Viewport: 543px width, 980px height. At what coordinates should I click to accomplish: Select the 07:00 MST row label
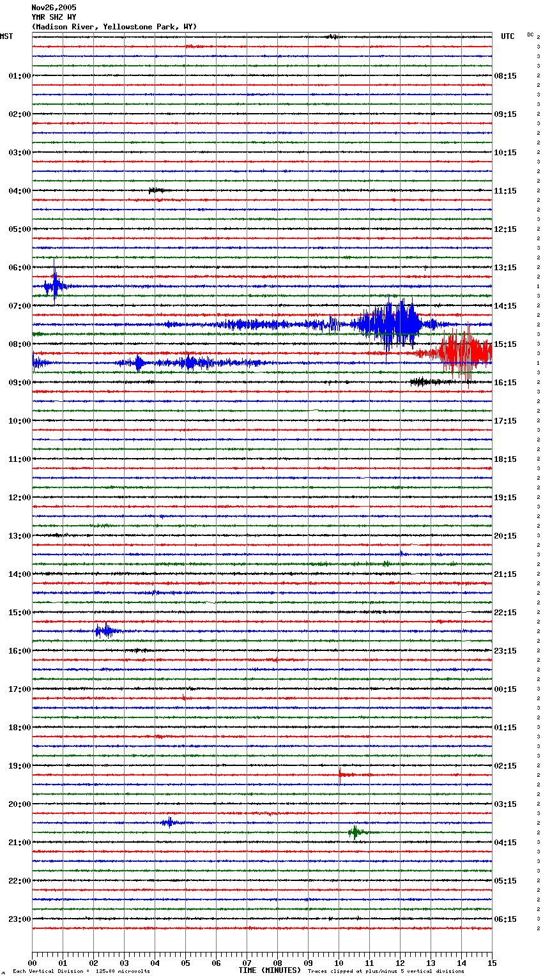pos(19,306)
